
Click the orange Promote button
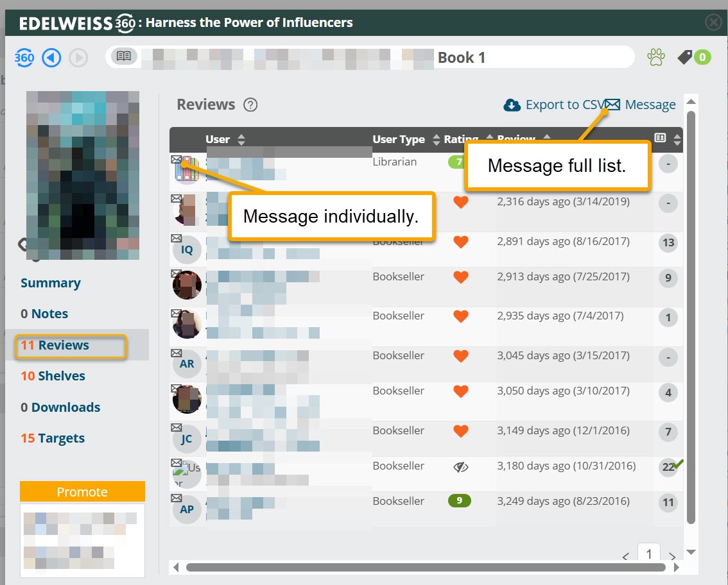pos(82,492)
